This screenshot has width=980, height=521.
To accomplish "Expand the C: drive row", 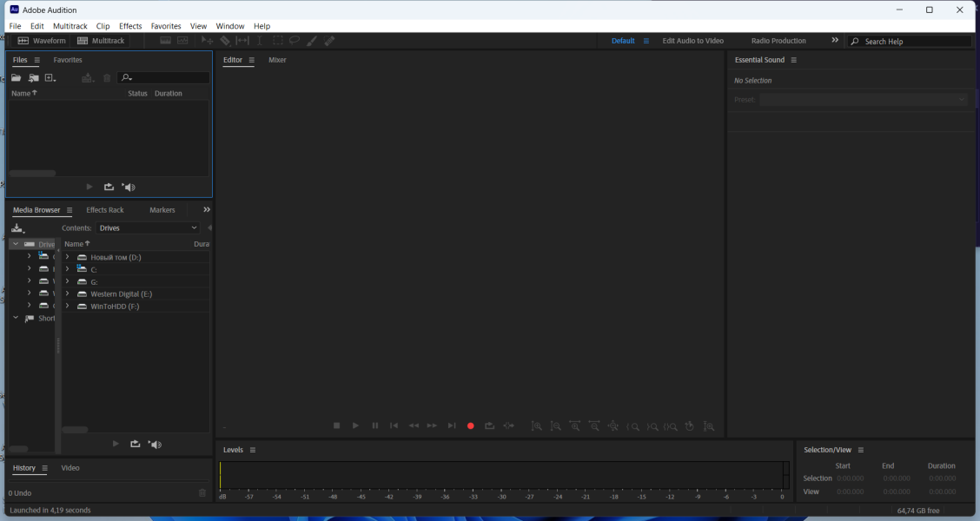I will coord(68,268).
